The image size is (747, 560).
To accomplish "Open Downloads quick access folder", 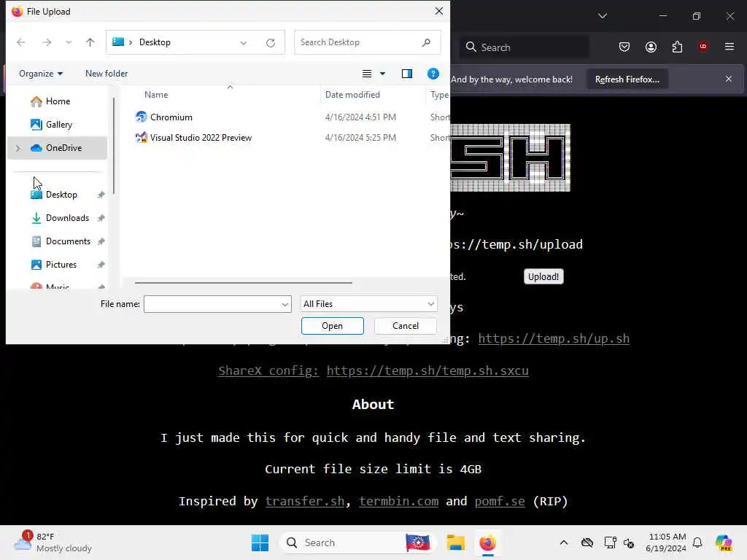I will point(67,217).
